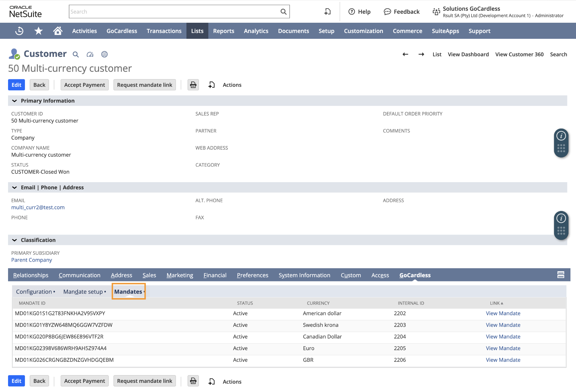
Task: Collapse the Classification section
Action: pos(14,240)
